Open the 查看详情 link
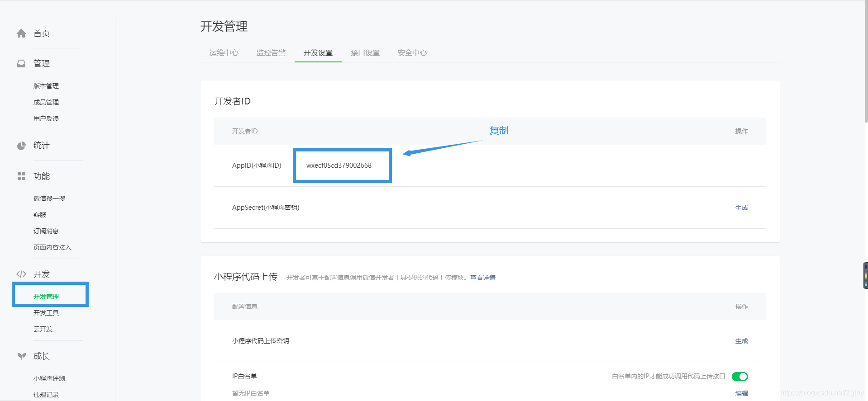This screenshot has height=401, width=868. pyautogui.click(x=483, y=278)
